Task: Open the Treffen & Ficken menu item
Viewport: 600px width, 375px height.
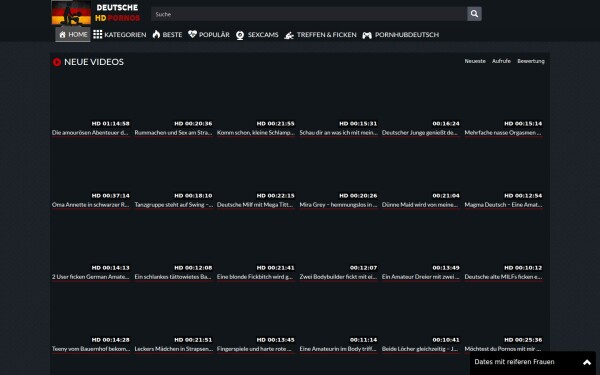Action: (x=320, y=35)
